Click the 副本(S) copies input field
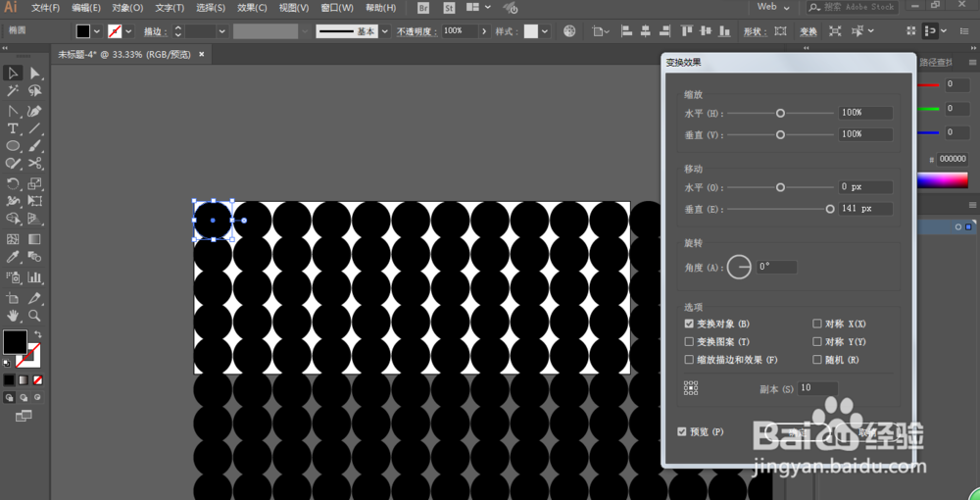980x500 pixels. click(x=818, y=388)
